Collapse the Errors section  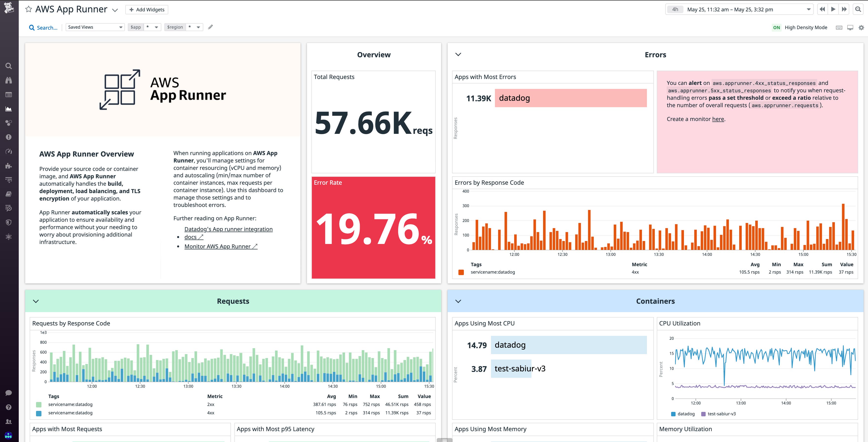[x=458, y=54]
